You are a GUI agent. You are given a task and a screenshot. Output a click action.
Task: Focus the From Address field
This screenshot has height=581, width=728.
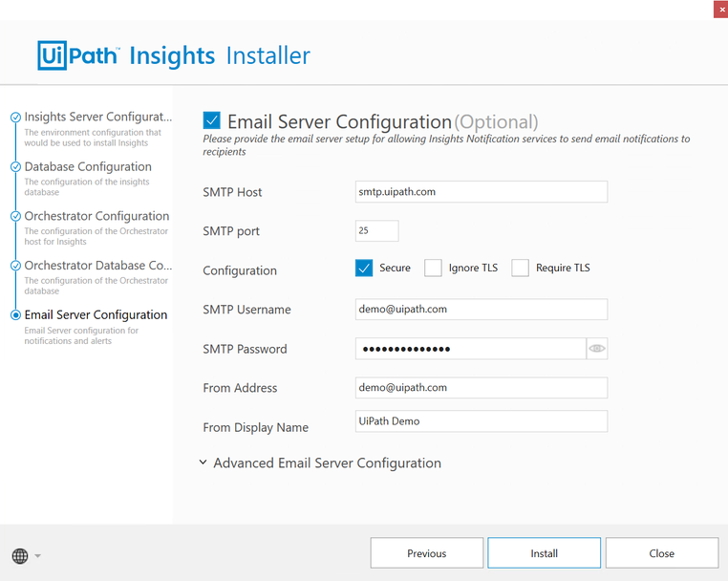coord(482,388)
